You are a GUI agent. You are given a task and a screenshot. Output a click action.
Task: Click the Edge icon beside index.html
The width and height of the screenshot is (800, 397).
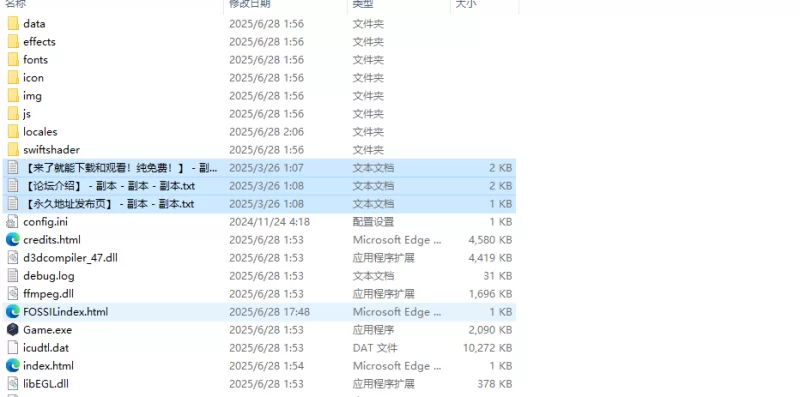[13, 366]
